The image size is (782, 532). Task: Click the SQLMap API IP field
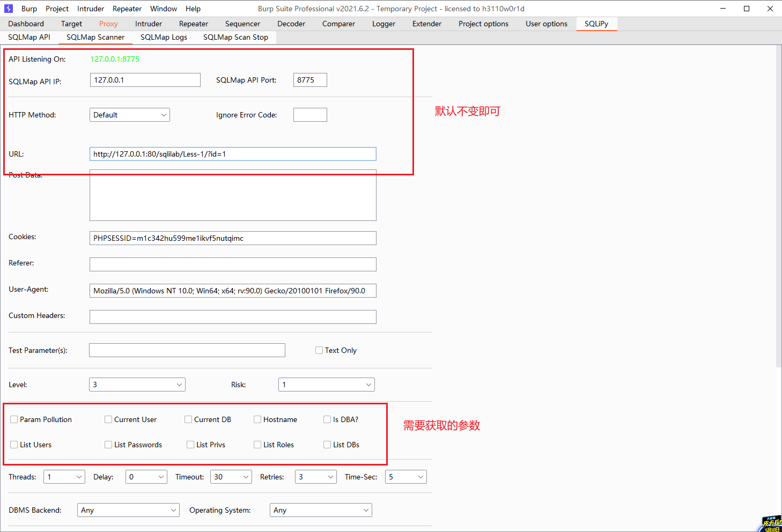(145, 80)
